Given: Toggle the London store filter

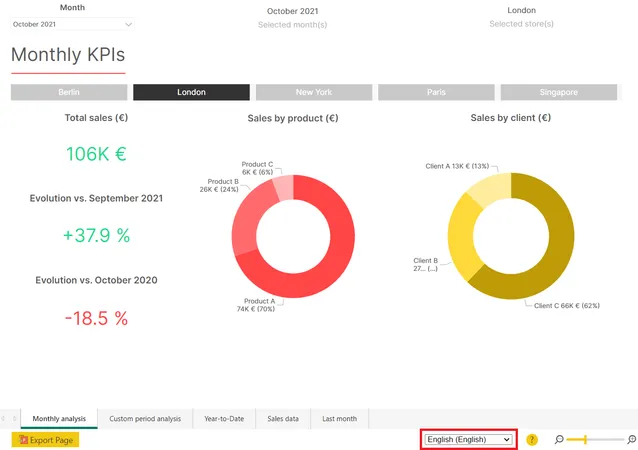Looking at the screenshot, I should 191,92.
